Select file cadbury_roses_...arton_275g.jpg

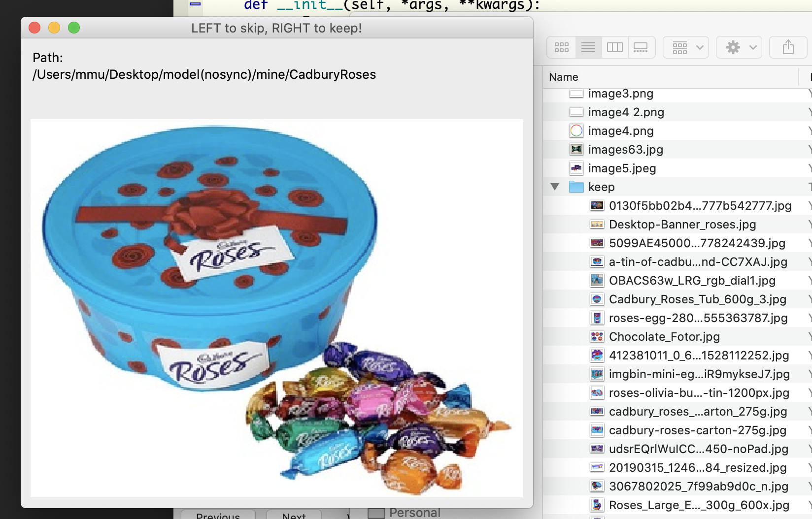698,412
